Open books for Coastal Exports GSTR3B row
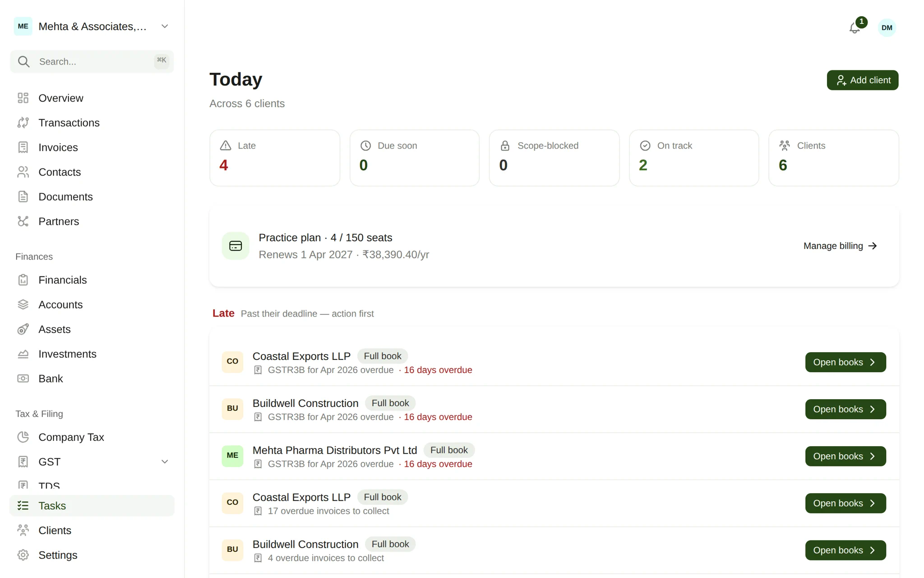The width and height of the screenshot is (924, 578). (845, 362)
